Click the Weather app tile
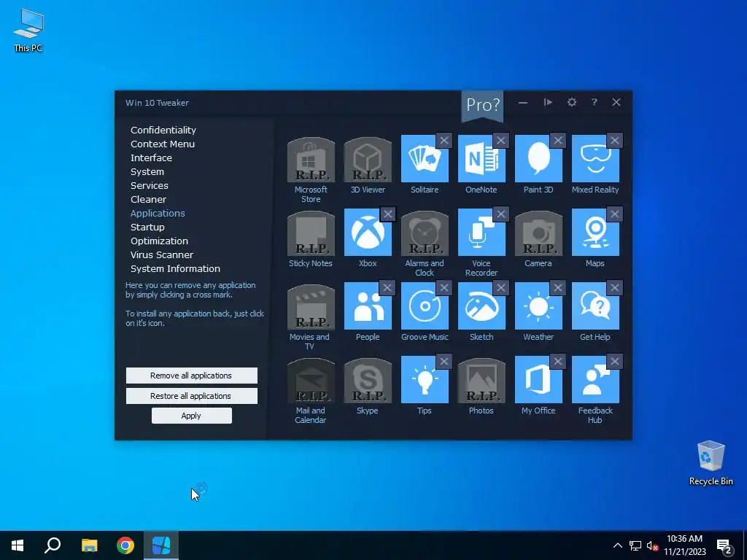This screenshot has width=747, height=560. 538,306
